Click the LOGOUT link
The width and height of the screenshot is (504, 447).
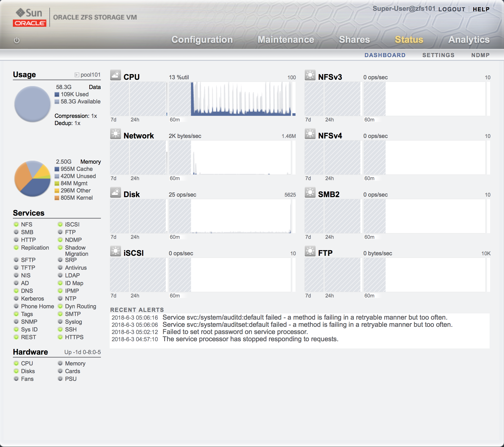pos(452,9)
